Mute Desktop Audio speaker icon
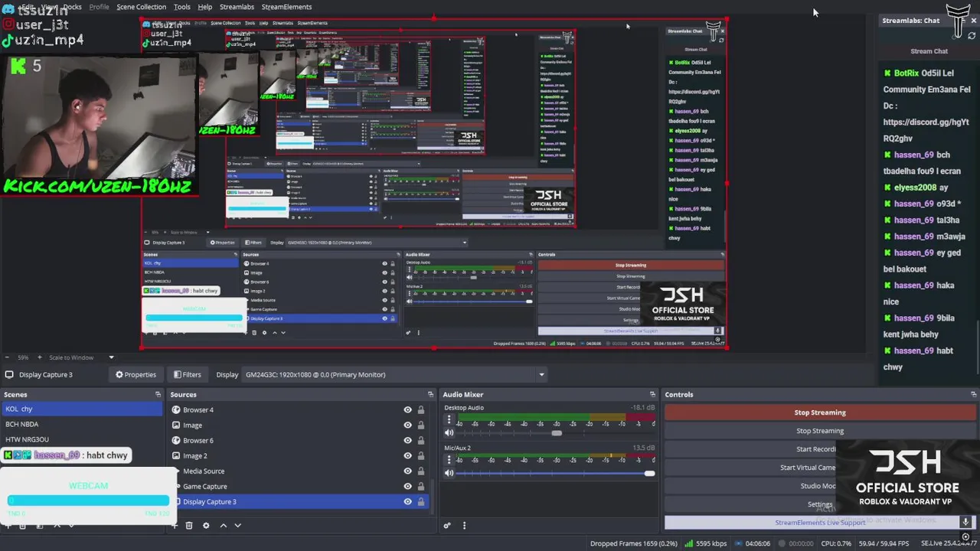Viewport: 980px width, 551px height. [x=449, y=432]
